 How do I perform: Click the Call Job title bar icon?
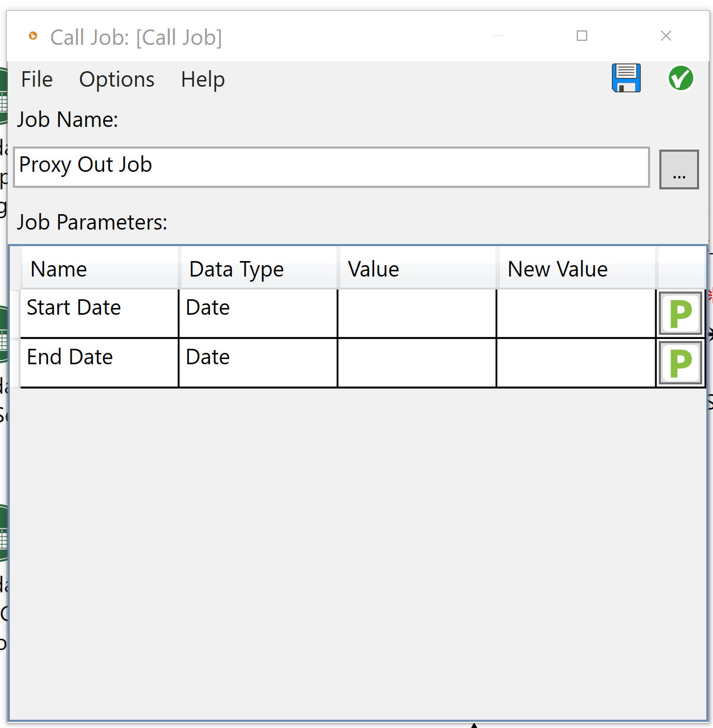tap(33, 36)
